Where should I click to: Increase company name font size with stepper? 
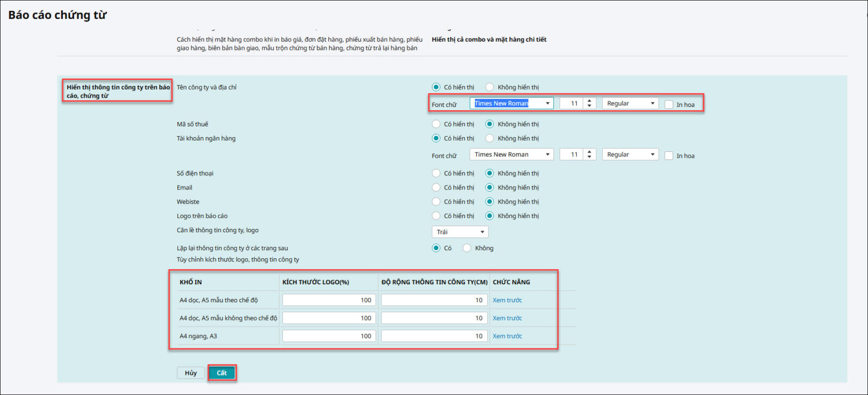click(590, 101)
